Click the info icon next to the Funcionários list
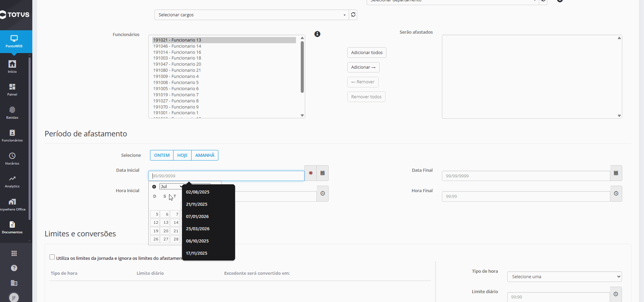Screen dimensions: 644x302 [317, 34]
